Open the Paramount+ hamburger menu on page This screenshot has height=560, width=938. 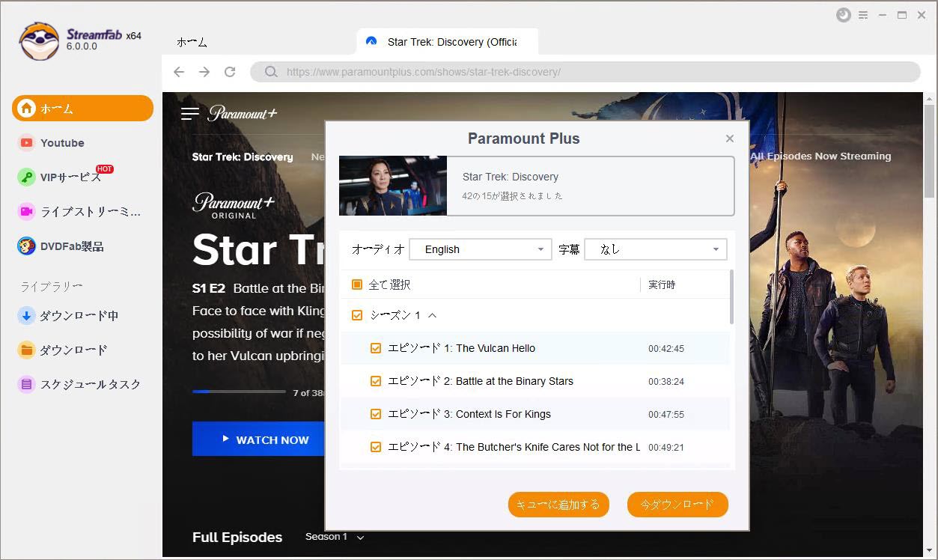point(190,113)
